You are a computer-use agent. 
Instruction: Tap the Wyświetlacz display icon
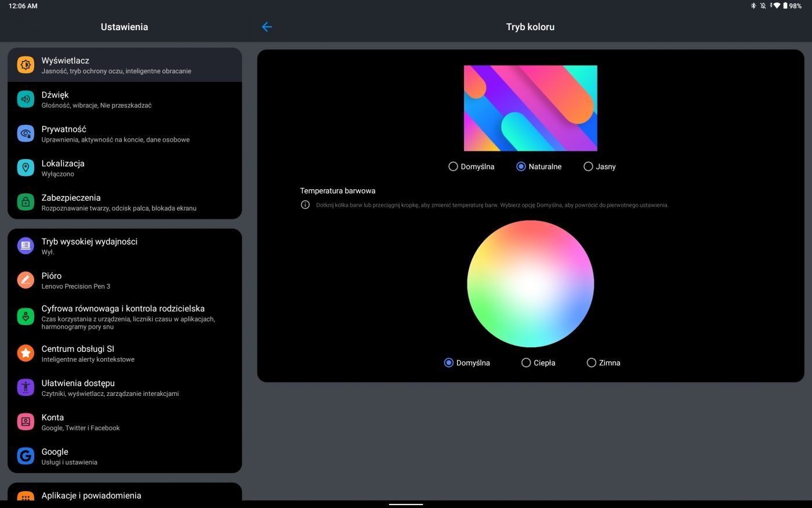(26, 65)
